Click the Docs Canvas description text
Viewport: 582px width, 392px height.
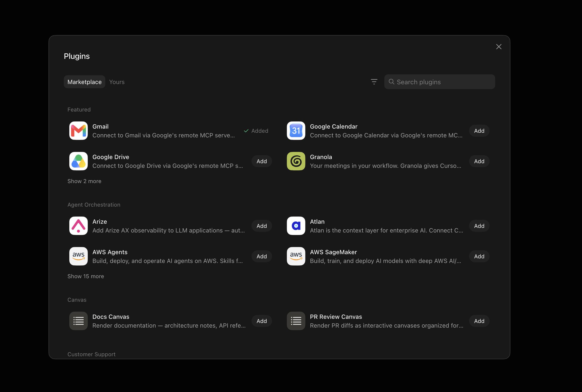click(169, 326)
